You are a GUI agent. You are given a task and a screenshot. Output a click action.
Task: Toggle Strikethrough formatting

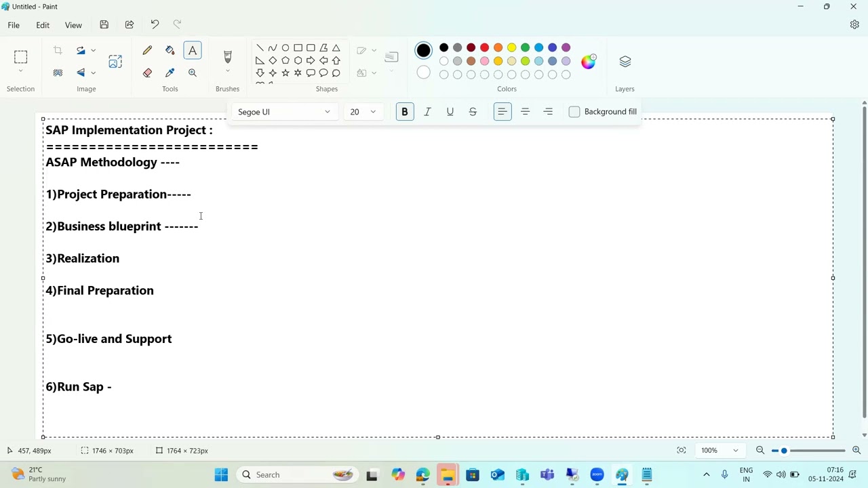pyautogui.click(x=473, y=112)
